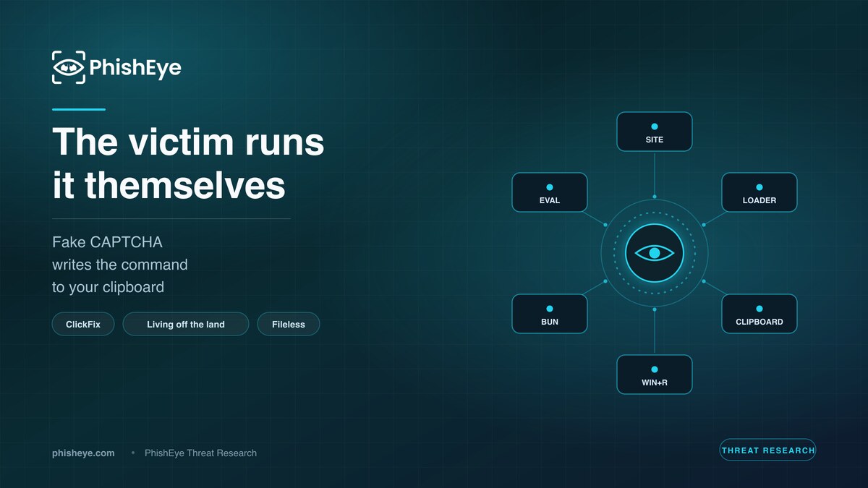Click the cyan dot inside SITE node
Viewport: 868px width, 488px height.
(655, 127)
